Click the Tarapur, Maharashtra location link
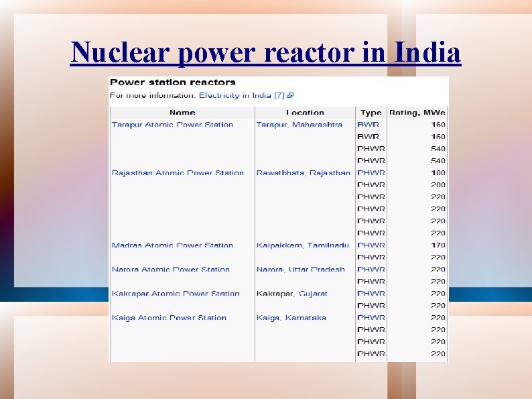 pos(300,125)
